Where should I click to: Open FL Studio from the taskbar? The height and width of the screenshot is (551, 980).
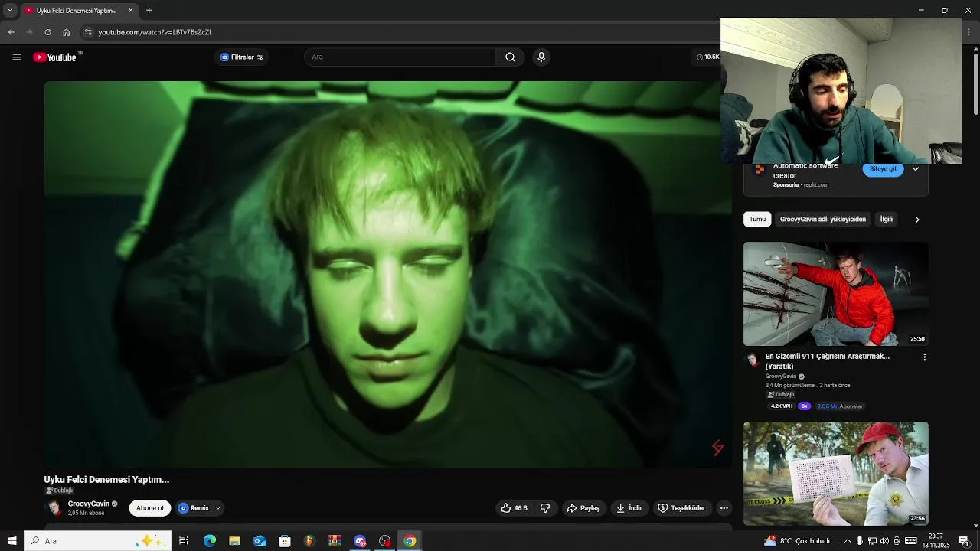309,541
